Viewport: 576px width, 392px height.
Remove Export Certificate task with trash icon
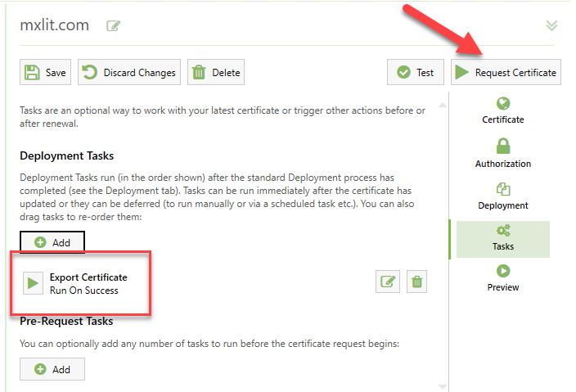point(416,282)
